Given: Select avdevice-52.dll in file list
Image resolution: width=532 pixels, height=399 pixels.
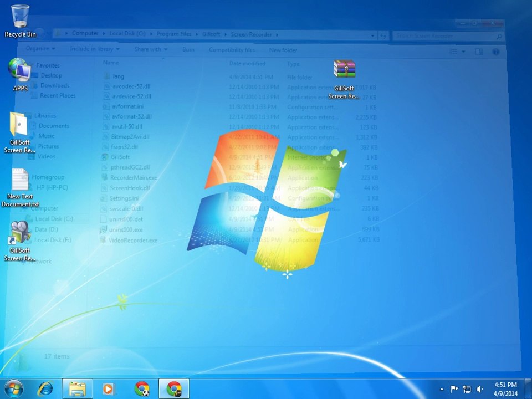Looking at the screenshot, I should click(x=131, y=96).
